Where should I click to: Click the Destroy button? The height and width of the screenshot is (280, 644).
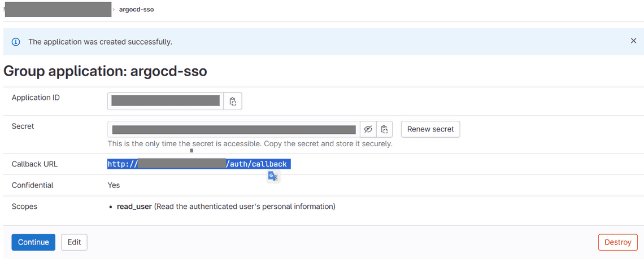pyautogui.click(x=617, y=242)
